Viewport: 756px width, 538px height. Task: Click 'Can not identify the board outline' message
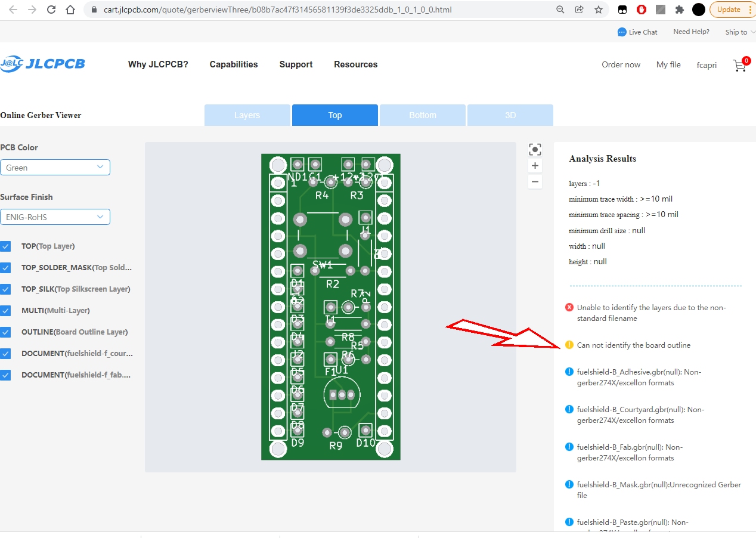click(634, 345)
